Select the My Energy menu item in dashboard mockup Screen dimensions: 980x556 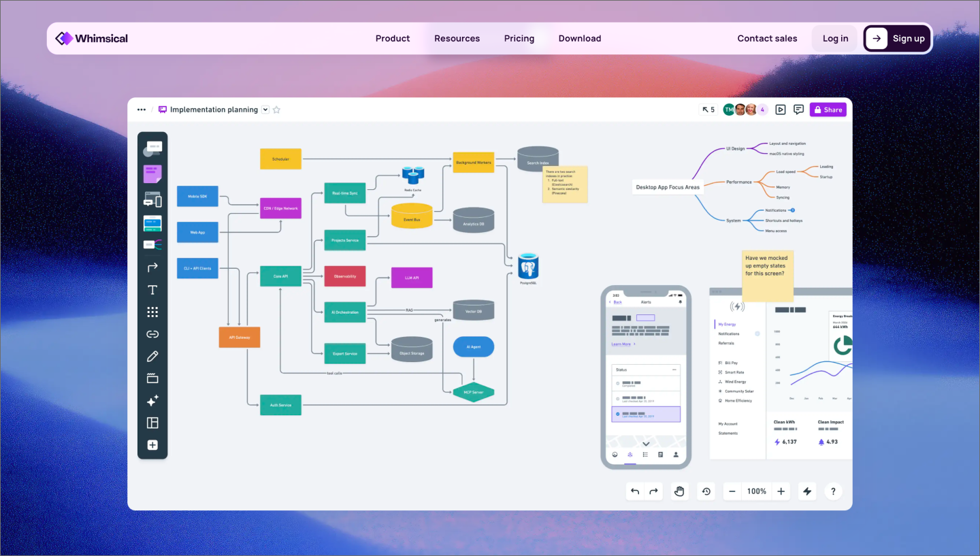(x=727, y=325)
